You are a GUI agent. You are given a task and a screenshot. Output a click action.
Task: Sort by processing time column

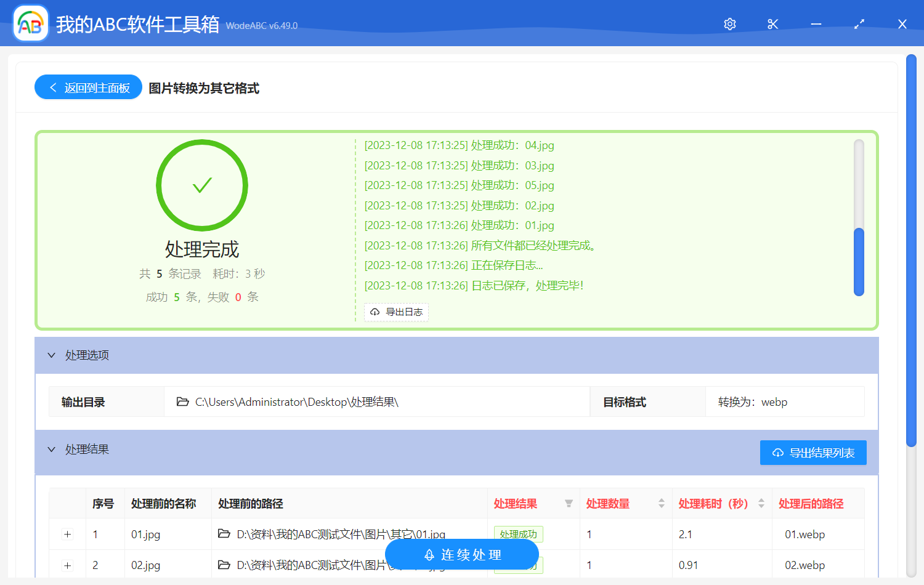coord(761,504)
